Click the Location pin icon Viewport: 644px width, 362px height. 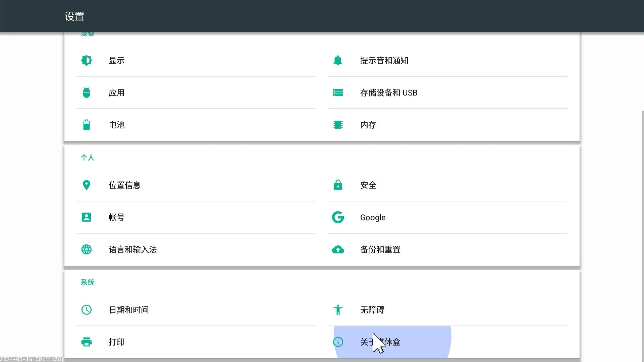tap(86, 185)
